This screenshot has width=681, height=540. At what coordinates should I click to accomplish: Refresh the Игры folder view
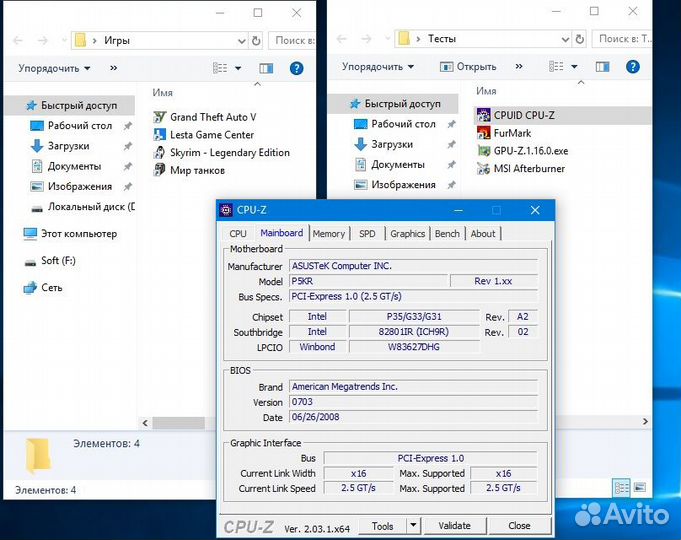256,41
